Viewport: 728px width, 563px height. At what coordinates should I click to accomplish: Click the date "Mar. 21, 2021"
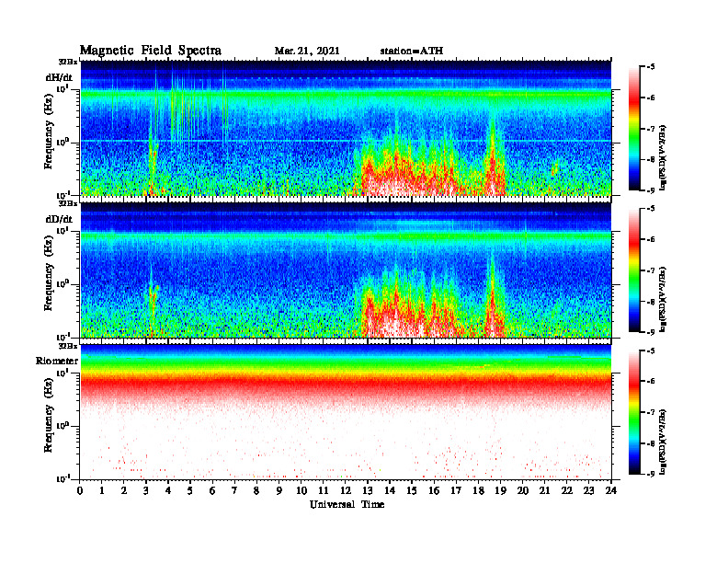[307, 52]
